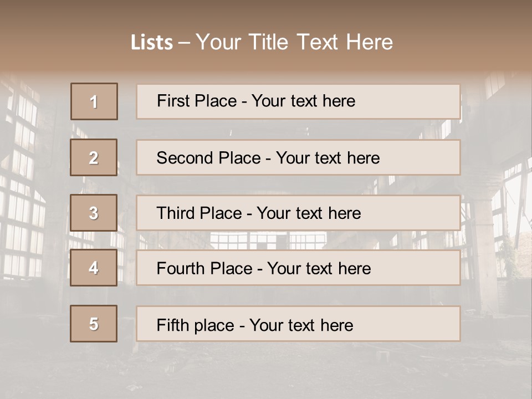Screen dimensions: 532x399
Task: Click the words 'Fourth Place' in the list
Action: 204,268
